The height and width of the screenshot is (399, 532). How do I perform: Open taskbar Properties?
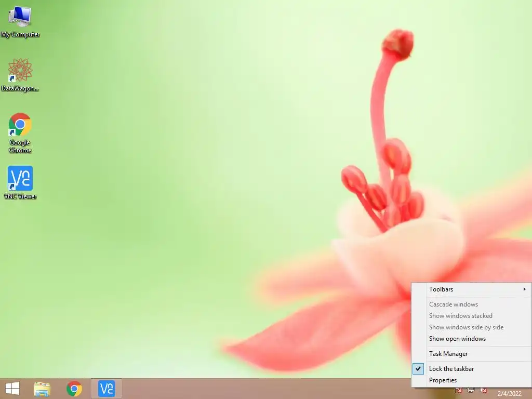point(472,380)
